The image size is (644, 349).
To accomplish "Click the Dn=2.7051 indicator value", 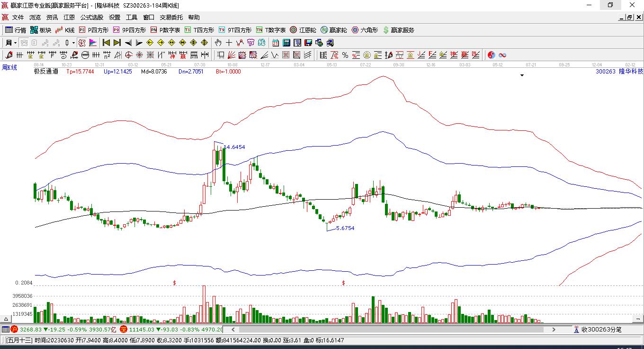I will click(191, 72).
